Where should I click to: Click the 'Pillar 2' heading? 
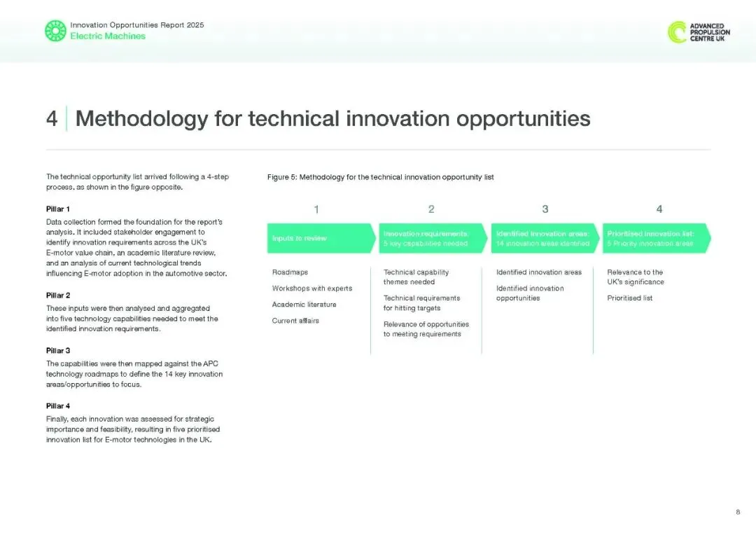(x=58, y=296)
